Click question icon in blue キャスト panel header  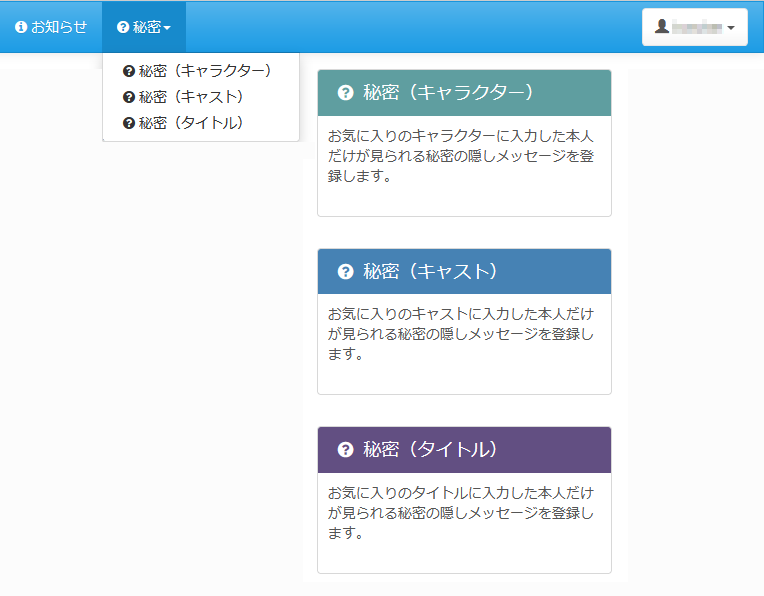(x=346, y=271)
